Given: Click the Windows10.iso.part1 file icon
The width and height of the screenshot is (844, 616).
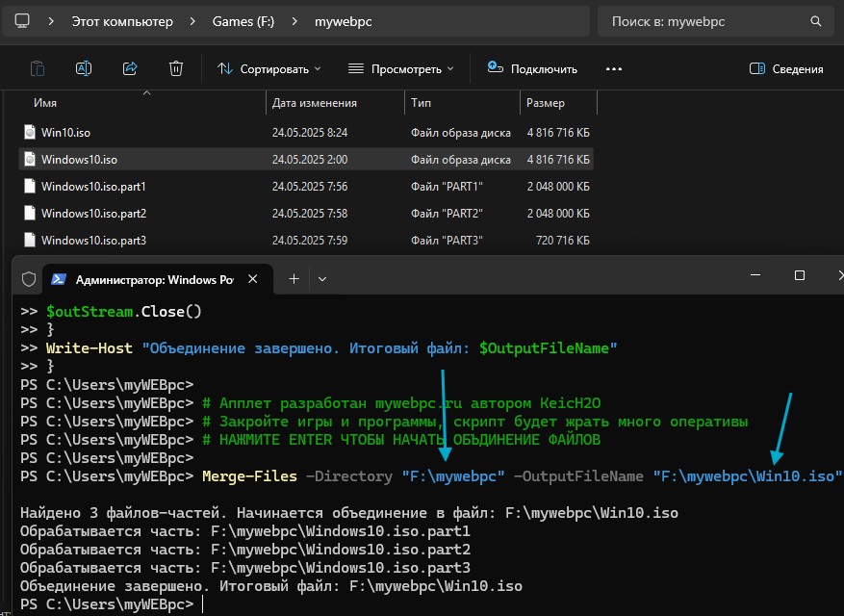Looking at the screenshot, I should point(30,186).
